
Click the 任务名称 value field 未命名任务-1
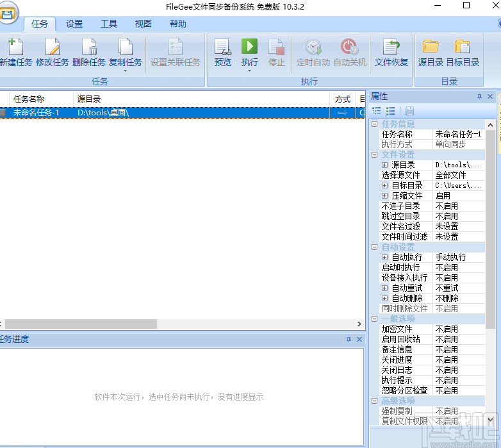point(459,134)
